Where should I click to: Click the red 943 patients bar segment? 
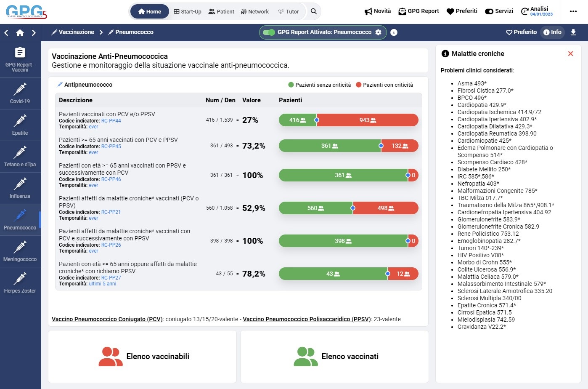click(x=367, y=120)
